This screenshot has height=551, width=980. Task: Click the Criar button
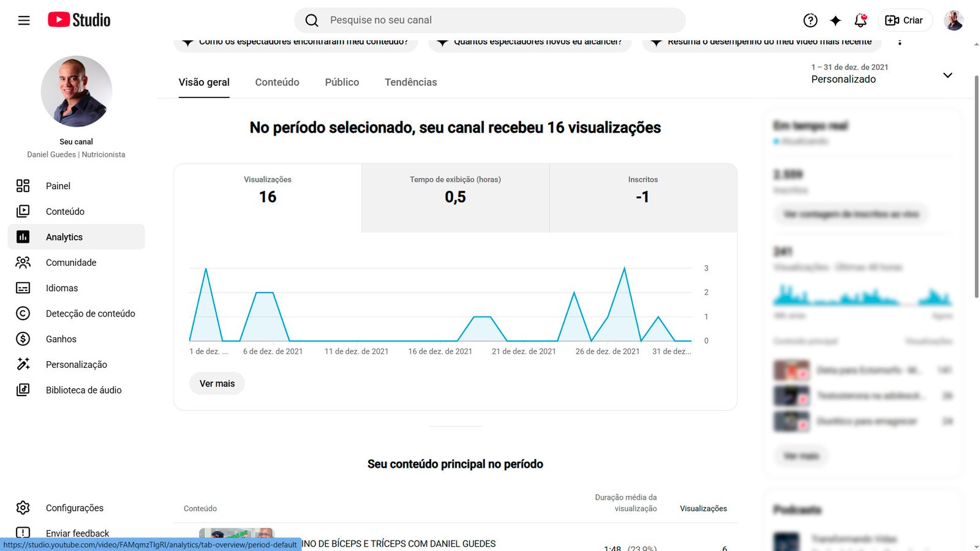coord(905,20)
